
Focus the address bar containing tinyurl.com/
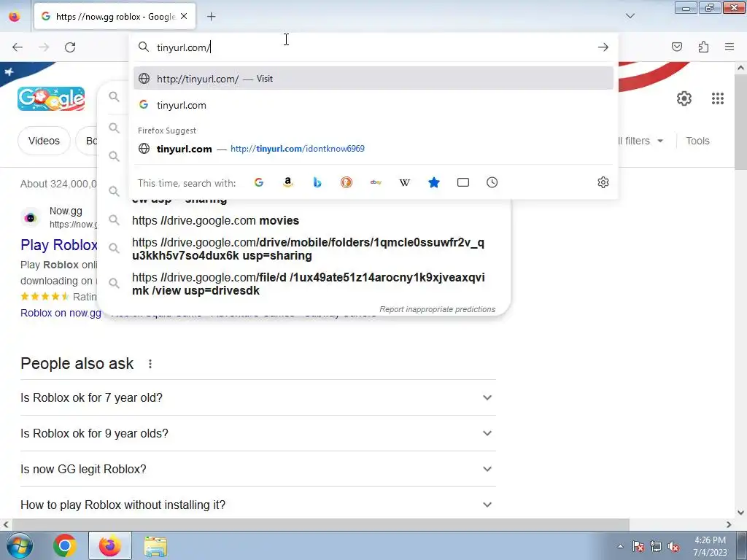[x=373, y=47]
